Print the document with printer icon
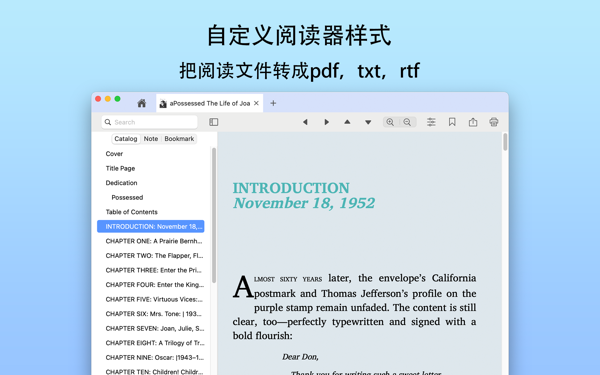 tap(494, 122)
